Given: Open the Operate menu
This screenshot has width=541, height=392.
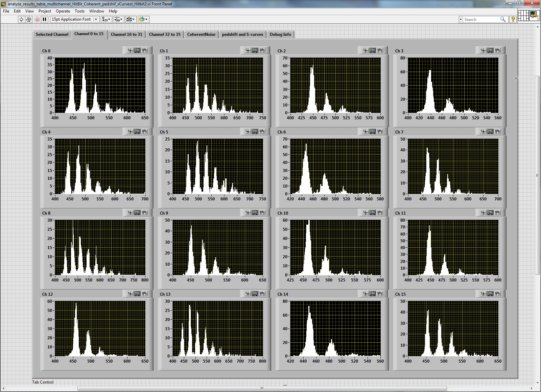Looking at the screenshot, I should tap(63, 11).
